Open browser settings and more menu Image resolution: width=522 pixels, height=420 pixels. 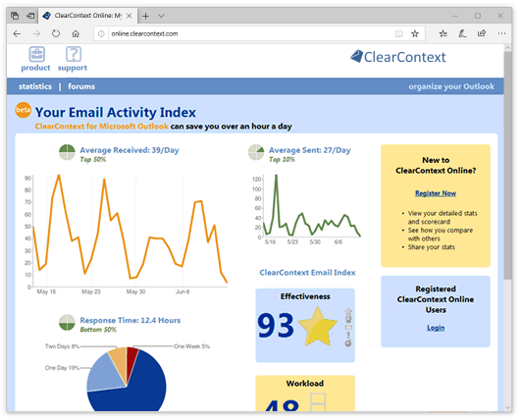501,33
